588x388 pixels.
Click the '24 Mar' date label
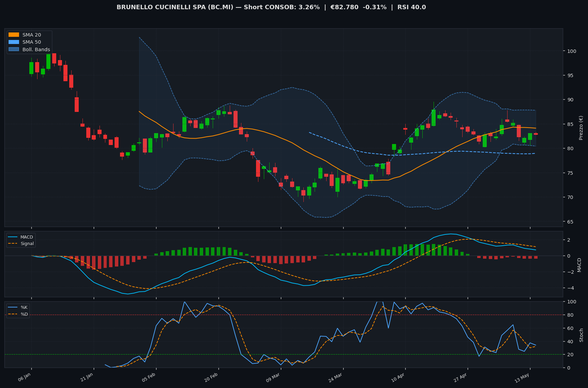[x=336, y=377]
